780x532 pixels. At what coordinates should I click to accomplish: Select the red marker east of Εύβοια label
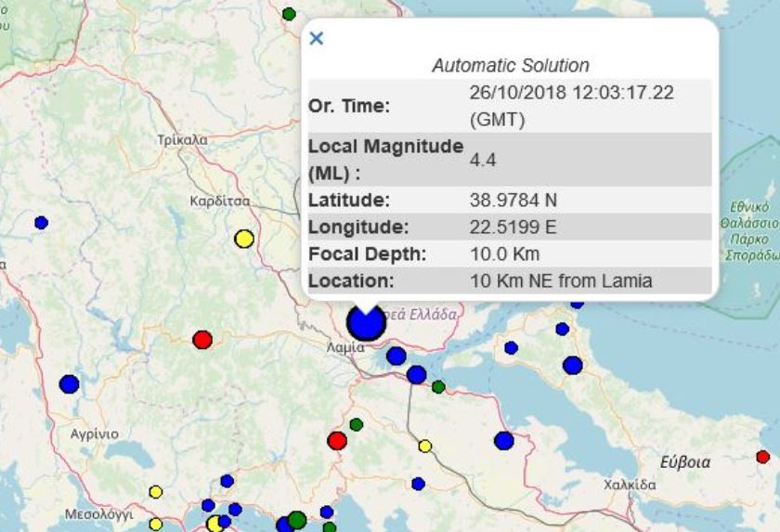[762, 456]
